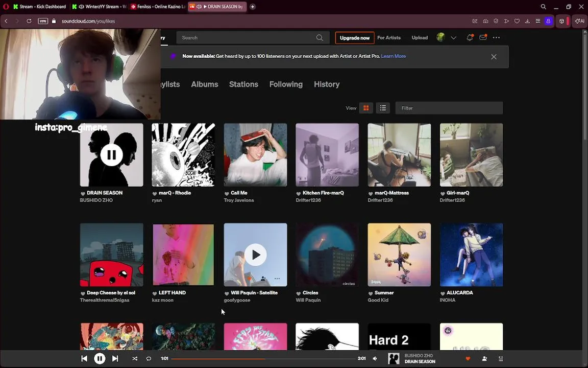Unlike the playing track with orange heart
This screenshot has width=588, height=368.
tap(468, 359)
